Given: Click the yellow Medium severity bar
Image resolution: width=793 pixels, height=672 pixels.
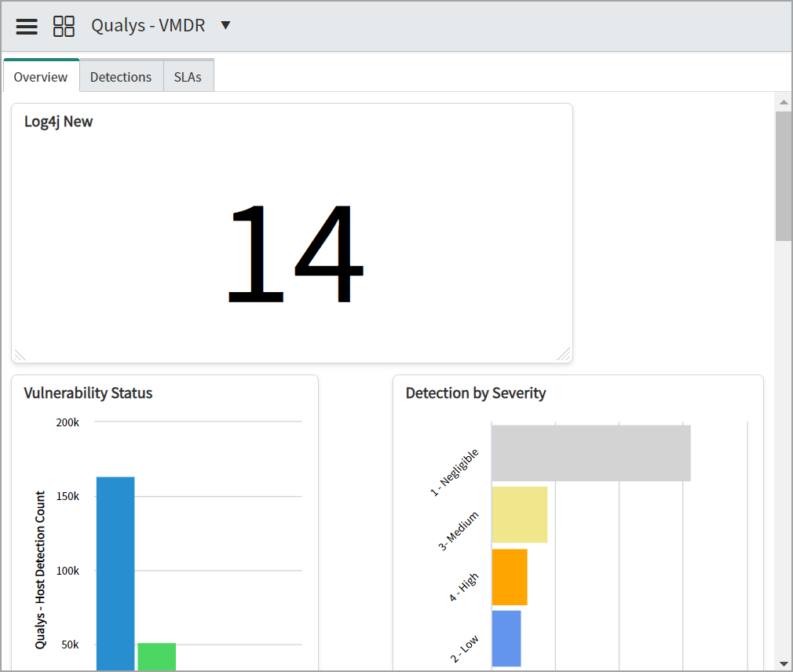Looking at the screenshot, I should point(520,515).
